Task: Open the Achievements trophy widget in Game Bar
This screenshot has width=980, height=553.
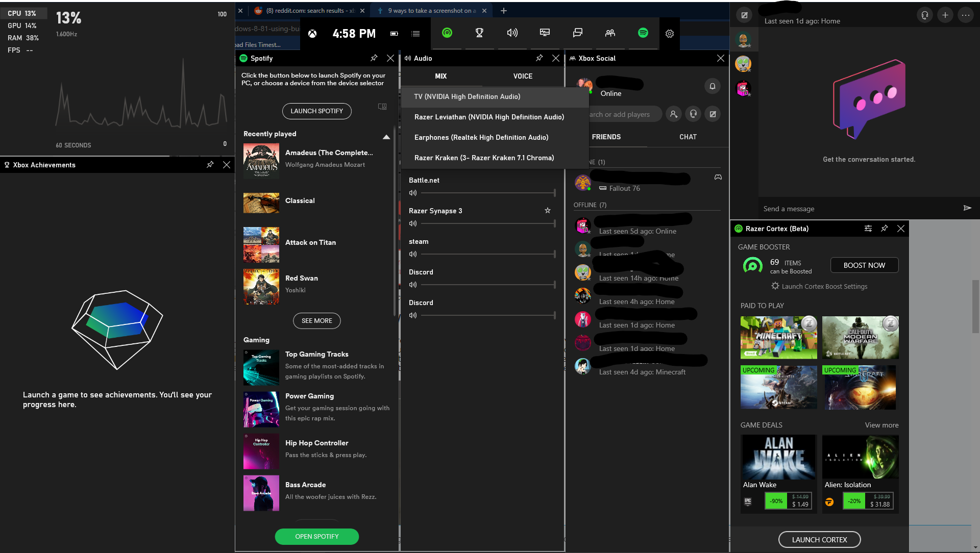Action: click(479, 33)
